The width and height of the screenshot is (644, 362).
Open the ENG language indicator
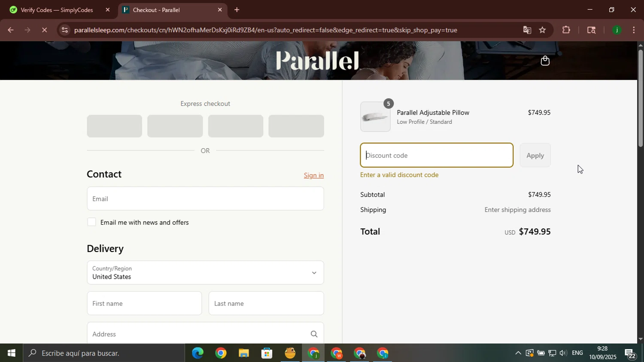(577, 353)
